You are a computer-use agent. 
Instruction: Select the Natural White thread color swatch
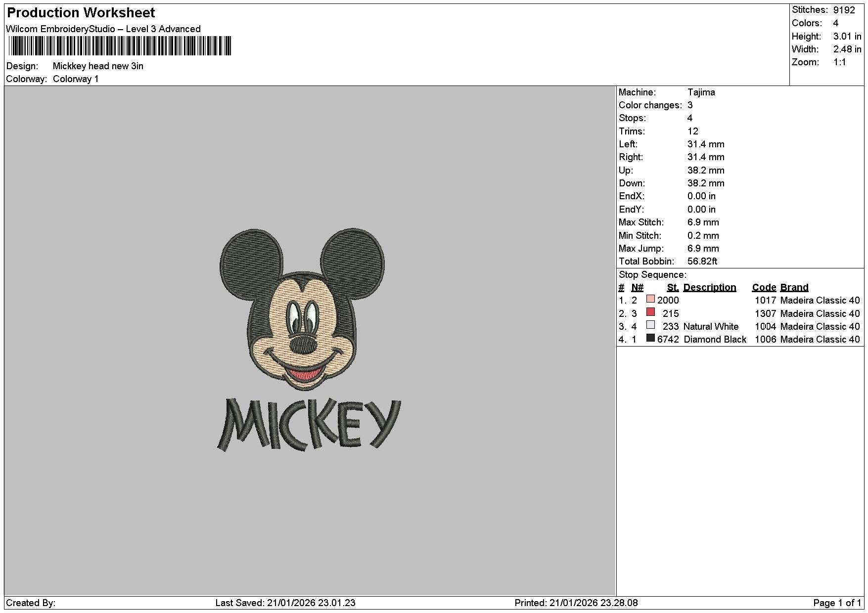(x=650, y=325)
